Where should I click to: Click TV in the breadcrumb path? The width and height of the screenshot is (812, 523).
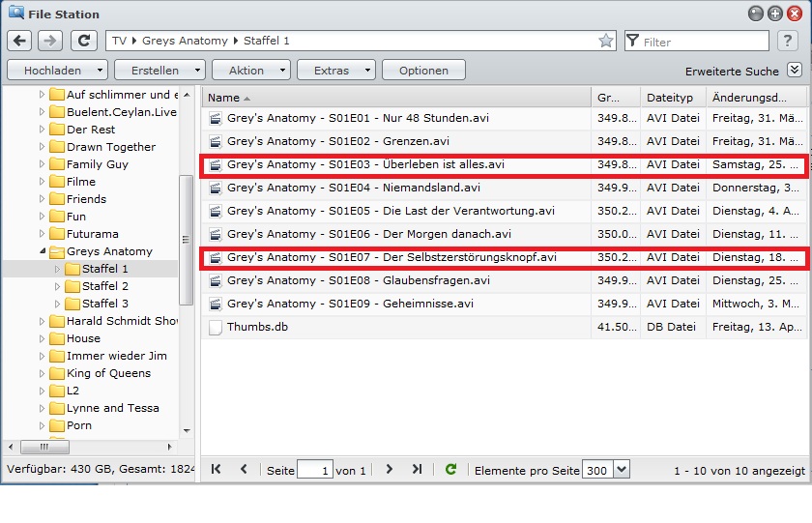pyautogui.click(x=119, y=41)
